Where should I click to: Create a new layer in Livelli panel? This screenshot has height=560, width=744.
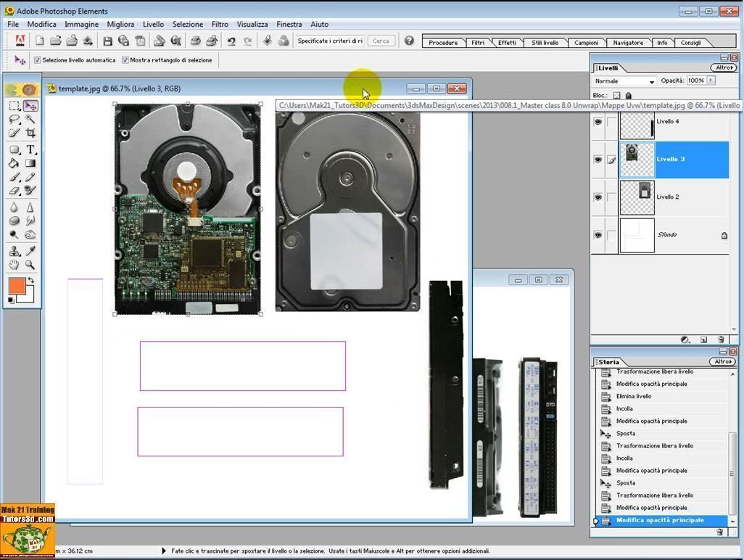click(x=703, y=339)
